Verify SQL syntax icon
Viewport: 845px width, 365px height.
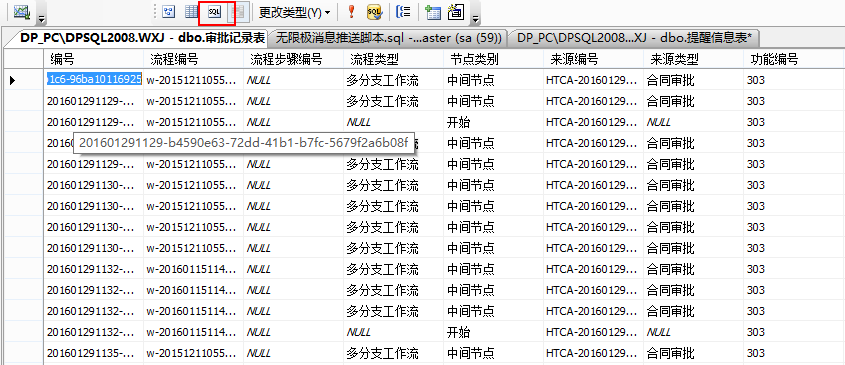click(374, 12)
